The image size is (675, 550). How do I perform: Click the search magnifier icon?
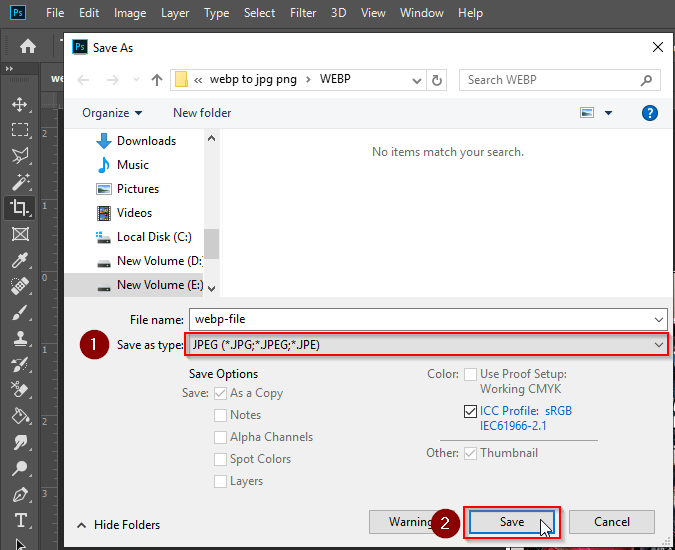(x=646, y=80)
